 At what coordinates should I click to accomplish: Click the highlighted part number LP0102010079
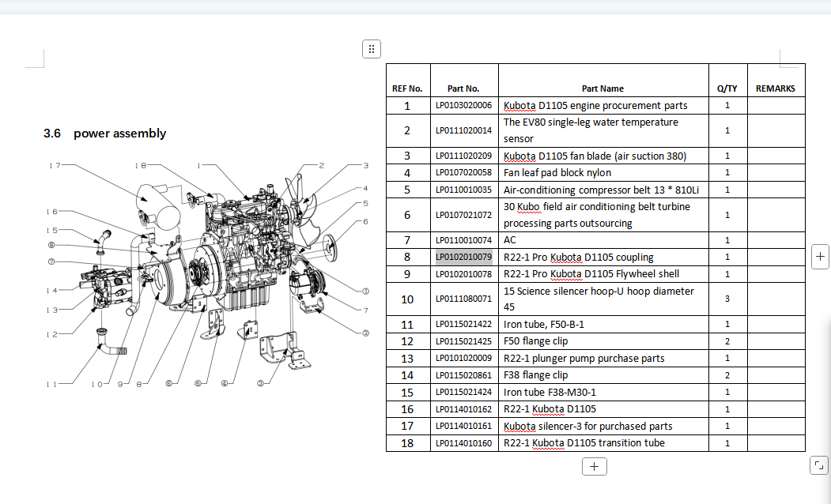click(463, 257)
